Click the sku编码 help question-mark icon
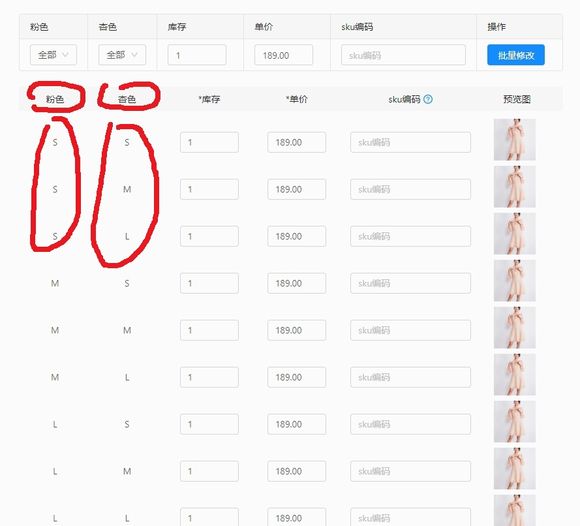Screen dimensions: 580x526 (x=428, y=99)
